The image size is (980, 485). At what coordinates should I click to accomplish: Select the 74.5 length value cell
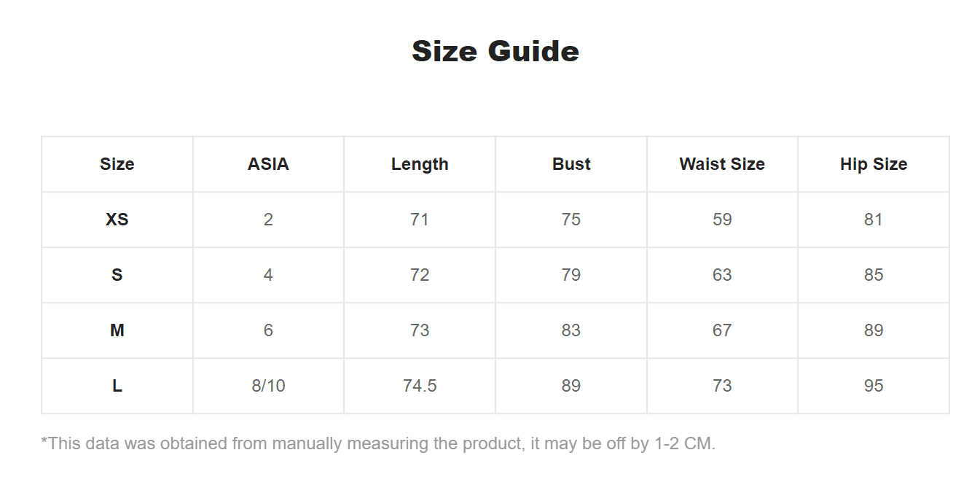click(x=420, y=386)
